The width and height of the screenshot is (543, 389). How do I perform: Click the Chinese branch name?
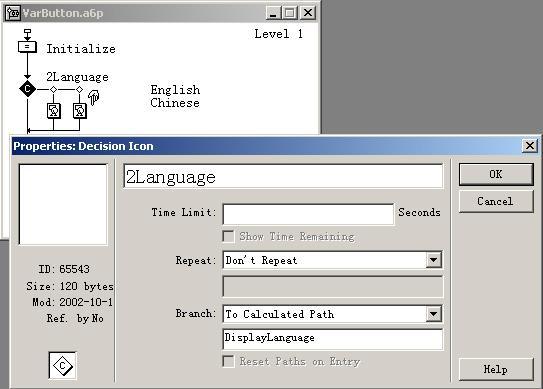pos(175,103)
